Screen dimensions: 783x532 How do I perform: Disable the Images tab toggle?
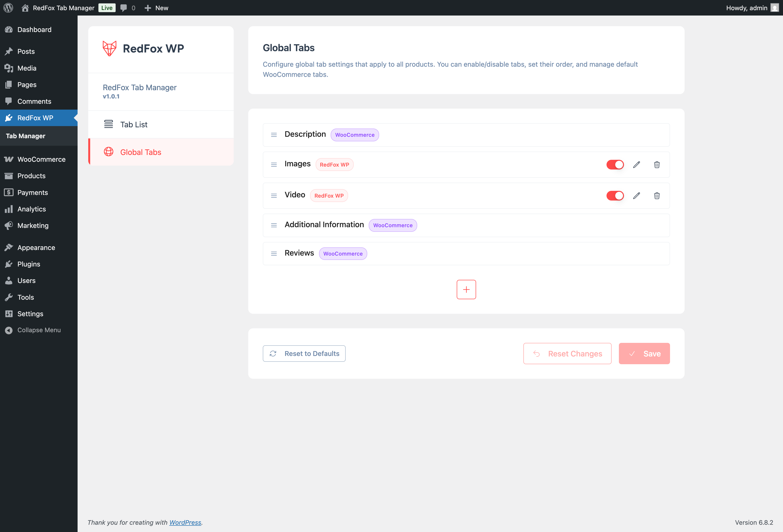coord(615,165)
